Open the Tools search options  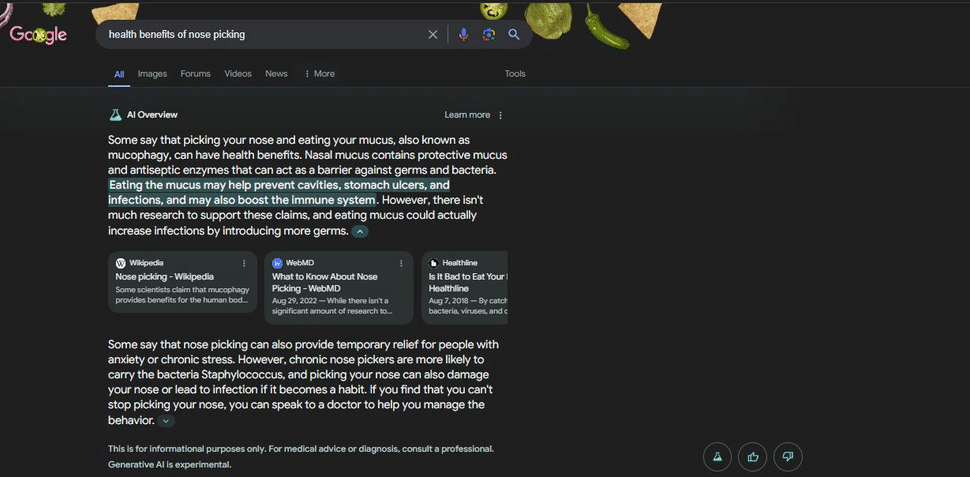click(x=515, y=74)
